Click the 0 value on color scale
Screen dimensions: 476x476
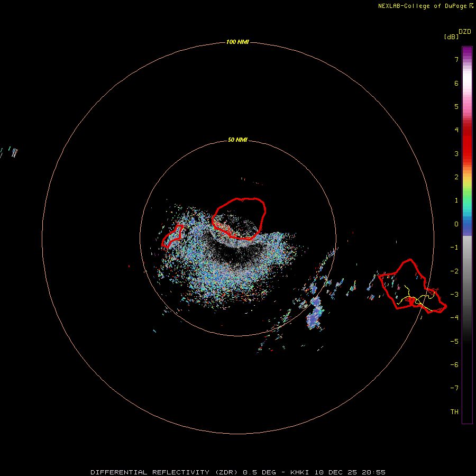pyautogui.click(x=456, y=224)
